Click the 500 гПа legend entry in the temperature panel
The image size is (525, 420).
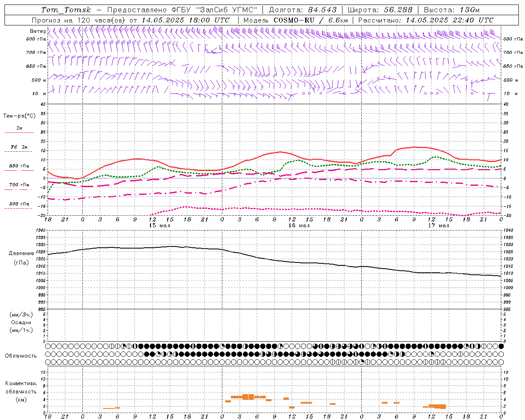19,204
